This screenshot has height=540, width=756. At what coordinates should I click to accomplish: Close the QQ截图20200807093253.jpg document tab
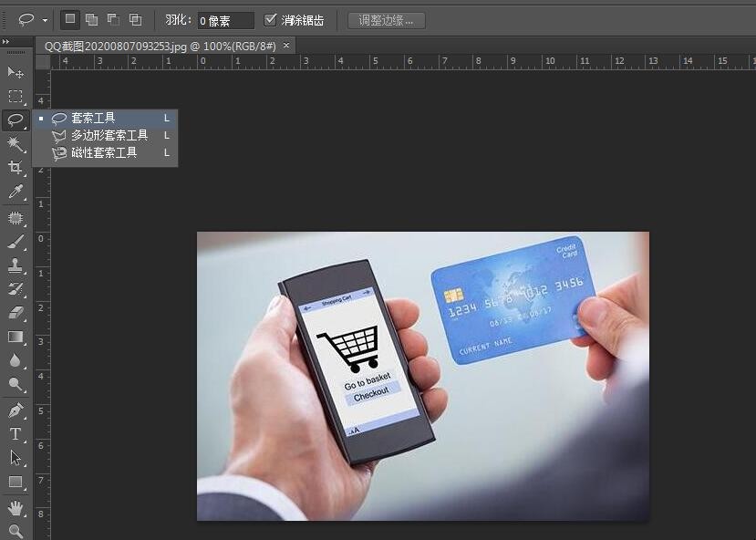pyautogui.click(x=286, y=45)
